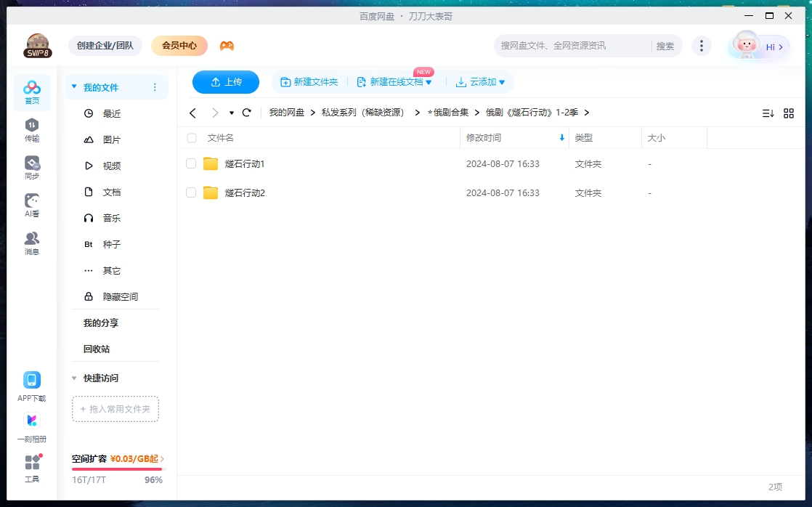The image size is (812, 507).
Task: Click the 一刻相册 album icon
Action: point(31,424)
